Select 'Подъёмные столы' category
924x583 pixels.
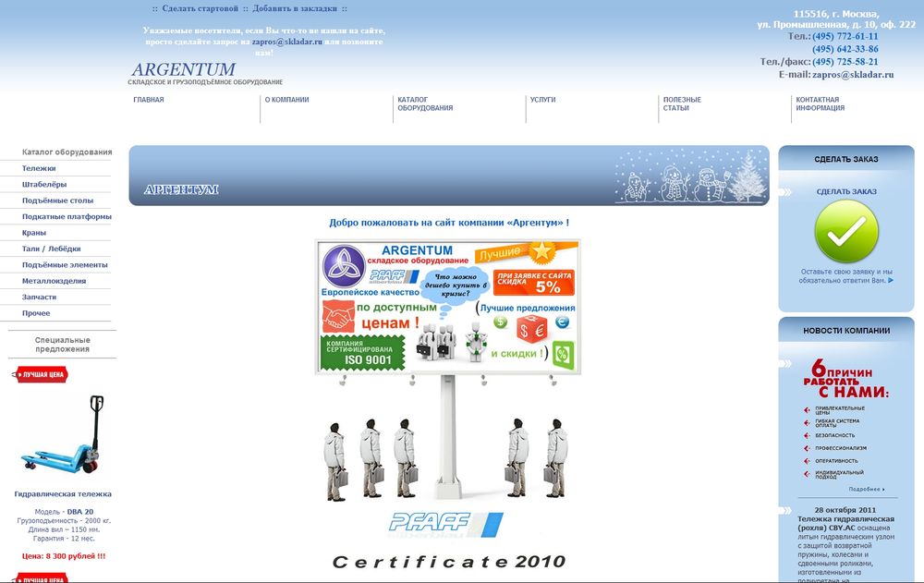[x=57, y=200]
